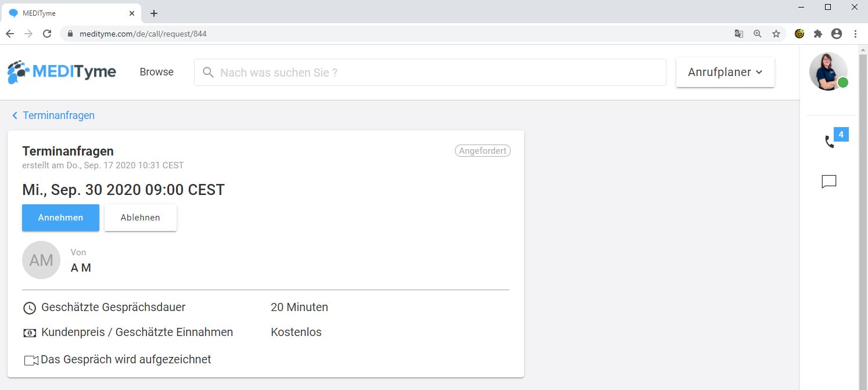Open the browser extensions puzzle icon

pyautogui.click(x=818, y=34)
